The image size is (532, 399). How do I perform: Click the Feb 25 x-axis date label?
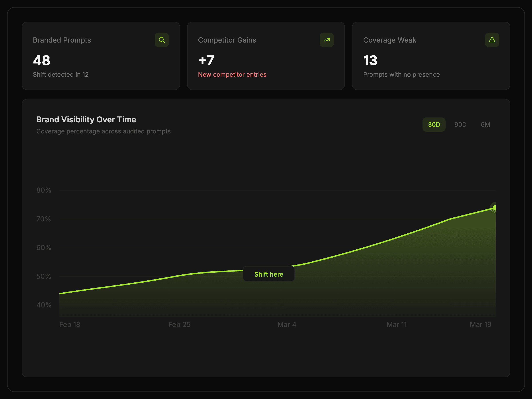coord(179,325)
